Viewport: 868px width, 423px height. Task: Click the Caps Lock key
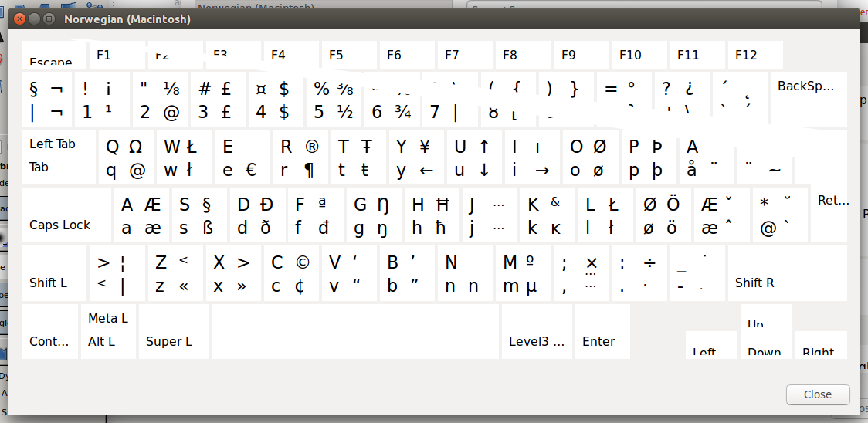click(x=67, y=215)
